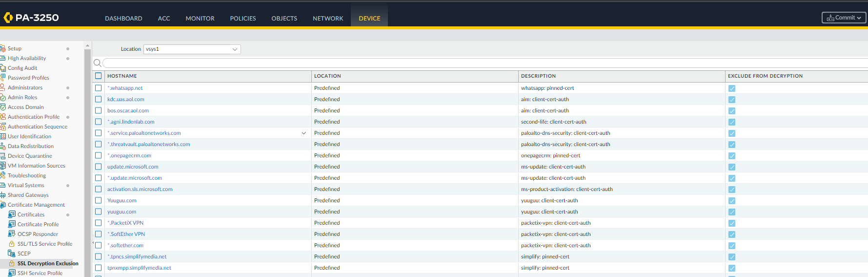The width and height of the screenshot is (868, 277).
Task: Select the *.whatsapp.net row checkbox
Action: (x=98, y=88)
